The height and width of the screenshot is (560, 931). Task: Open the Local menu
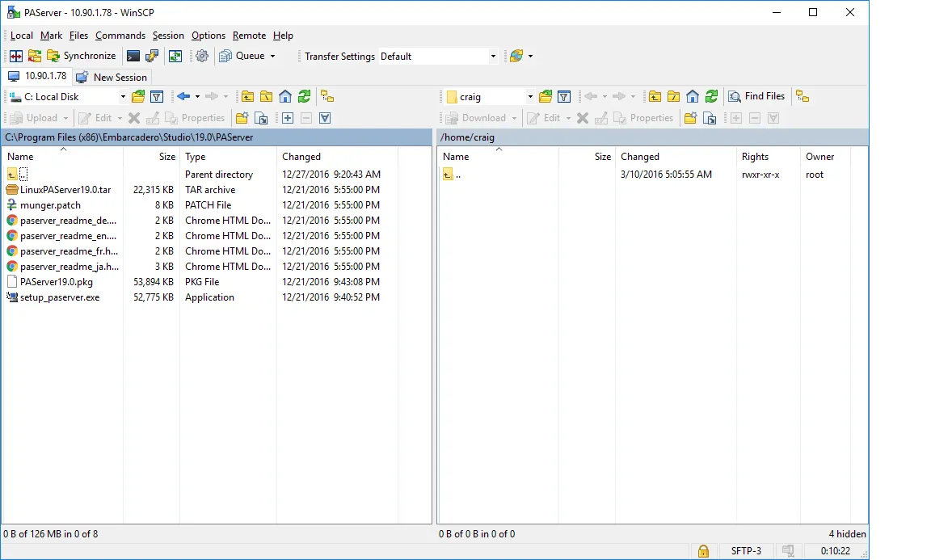tap(21, 36)
